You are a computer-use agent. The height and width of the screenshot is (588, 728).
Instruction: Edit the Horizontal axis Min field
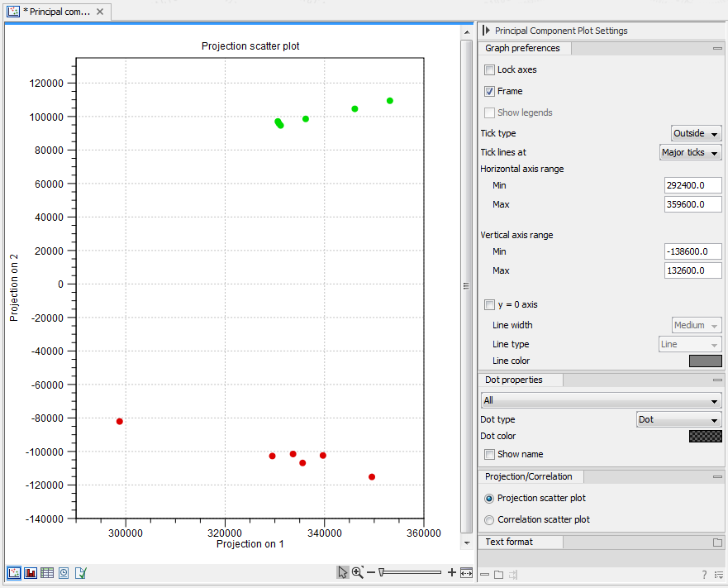692,185
